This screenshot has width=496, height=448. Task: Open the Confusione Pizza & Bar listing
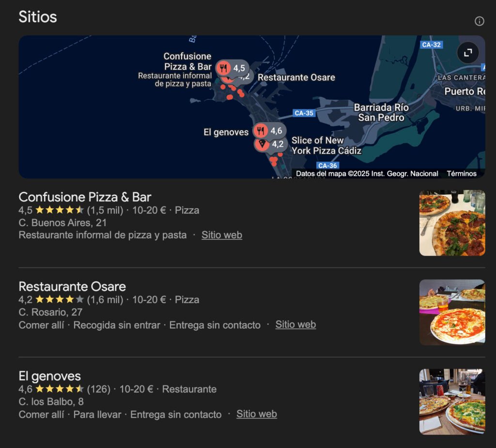click(x=84, y=197)
